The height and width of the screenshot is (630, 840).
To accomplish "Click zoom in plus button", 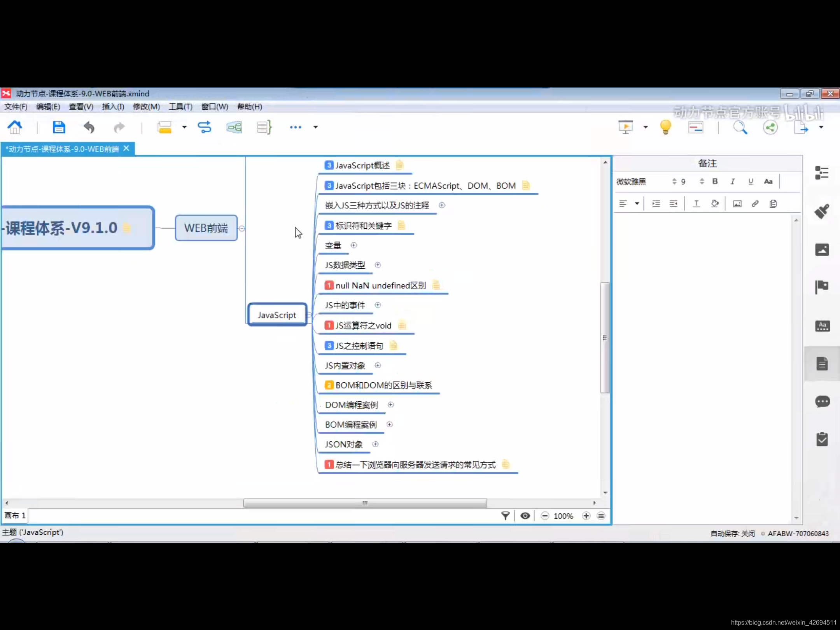I will pos(586,516).
